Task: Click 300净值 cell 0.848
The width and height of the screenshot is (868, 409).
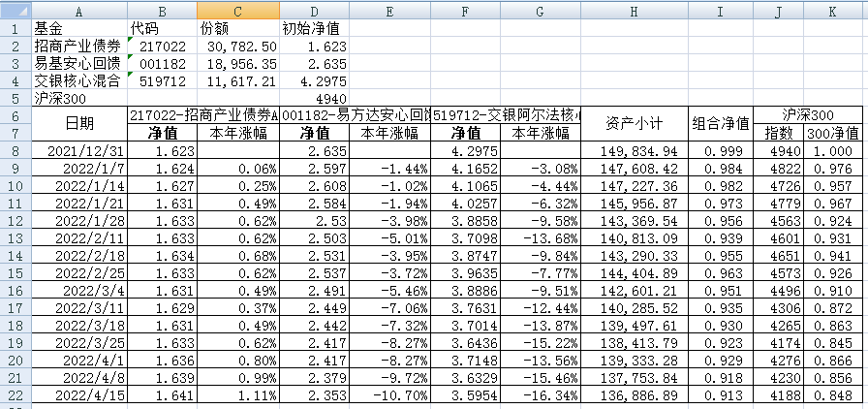Action: (832, 396)
